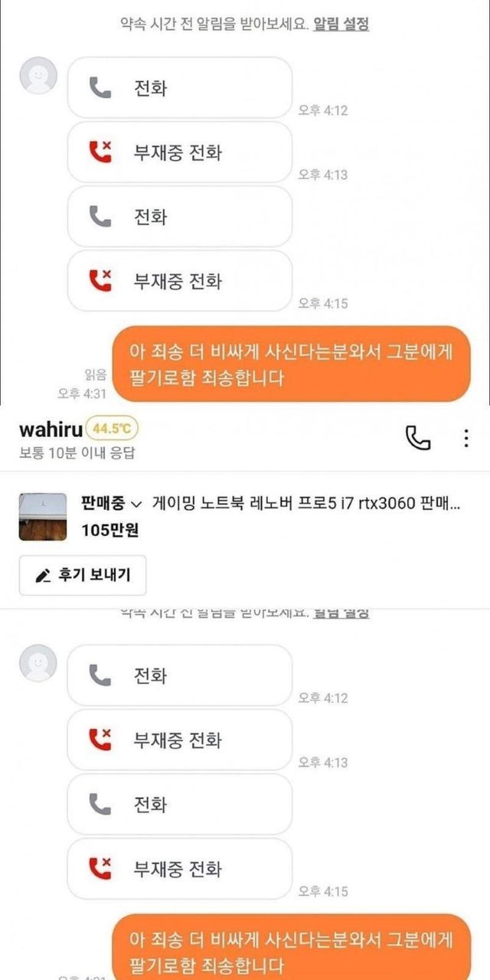Screen dimensions: 490x980
Task: Open the 44.5°C manner temperature badge
Action: (x=112, y=428)
